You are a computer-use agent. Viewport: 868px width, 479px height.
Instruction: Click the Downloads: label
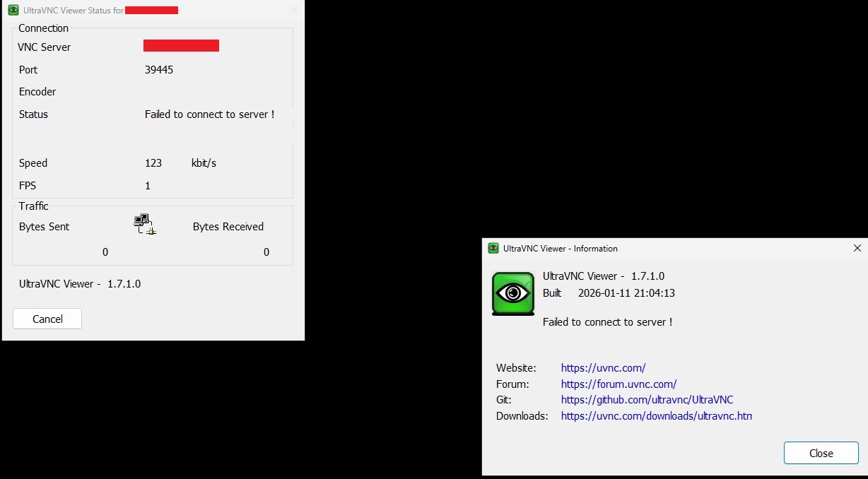tap(522, 416)
